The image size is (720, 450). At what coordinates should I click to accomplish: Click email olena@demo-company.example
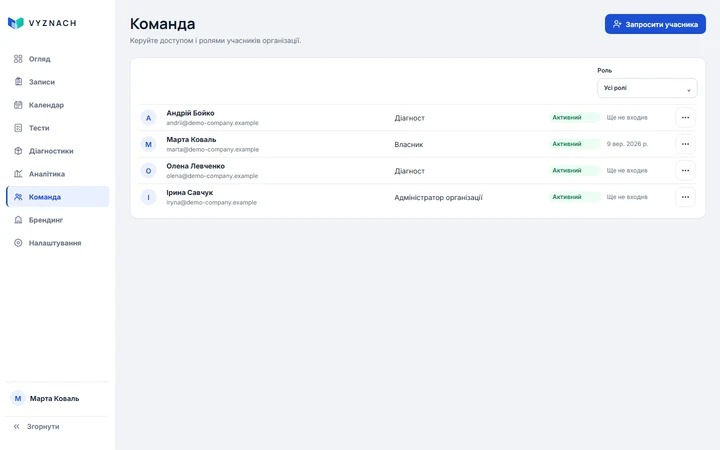[212, 176]
